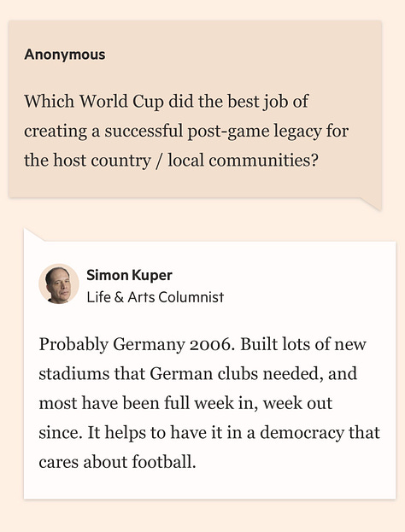Click the words 'World Cup' in the question
405x532 pixels.
(121, 102)
